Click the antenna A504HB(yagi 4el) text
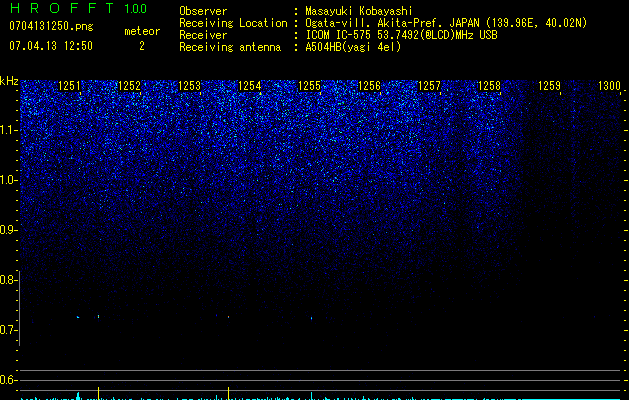Viewport: 629px width, 400px height. pos(353,47)
